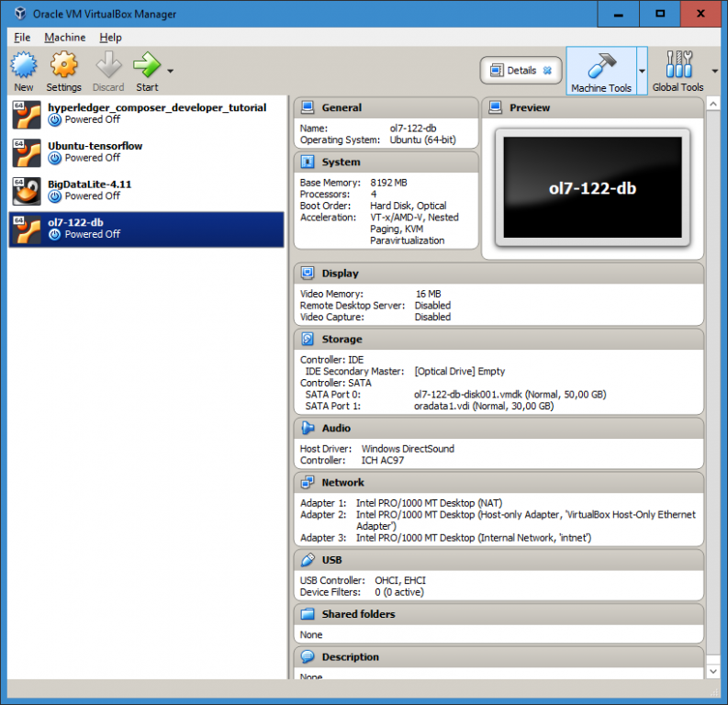
Task: Click the BigDataLite-4.11 penguin OS icon
Action: point(27,191)
